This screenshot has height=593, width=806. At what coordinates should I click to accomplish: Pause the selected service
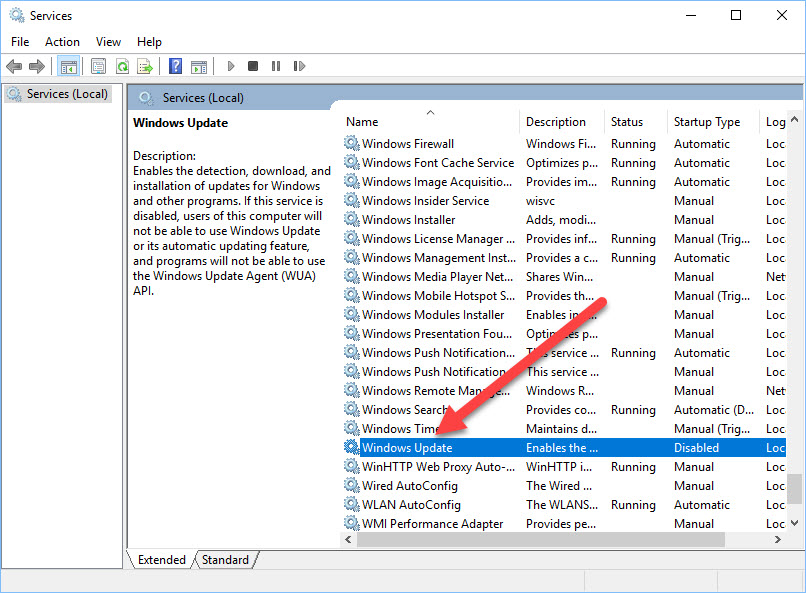click(276, 66)
